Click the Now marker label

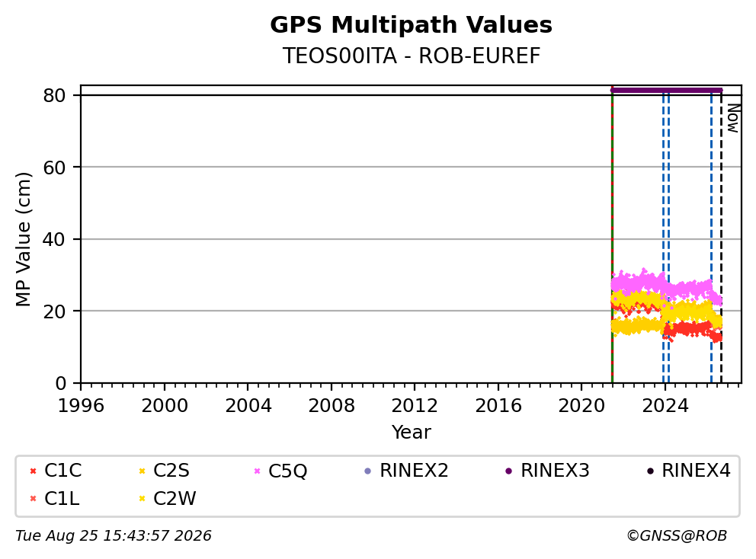[x=733, y=118]
